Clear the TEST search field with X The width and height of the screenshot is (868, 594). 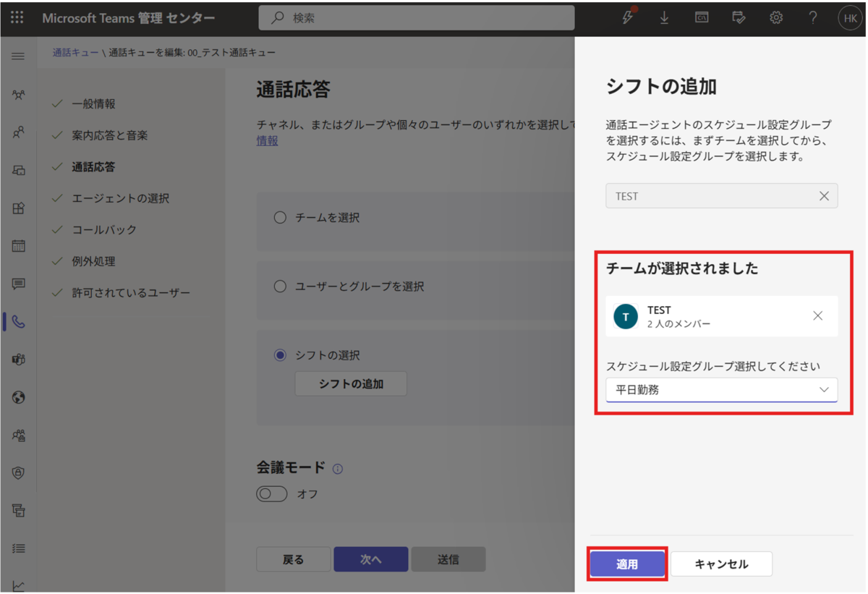[x=824, y=196]
